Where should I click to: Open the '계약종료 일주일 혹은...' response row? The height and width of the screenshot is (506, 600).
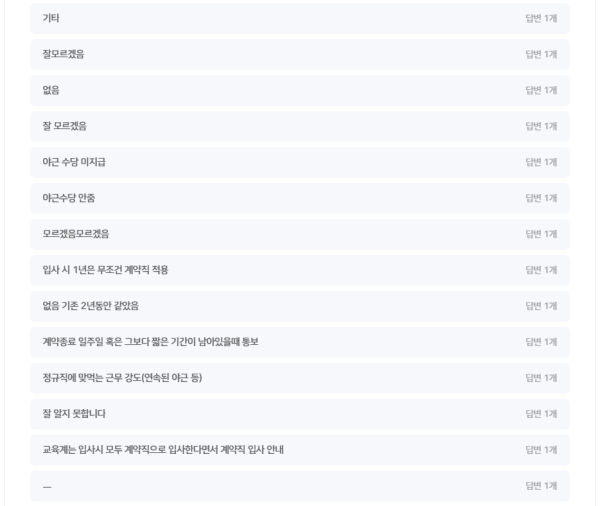click(300, 342)
